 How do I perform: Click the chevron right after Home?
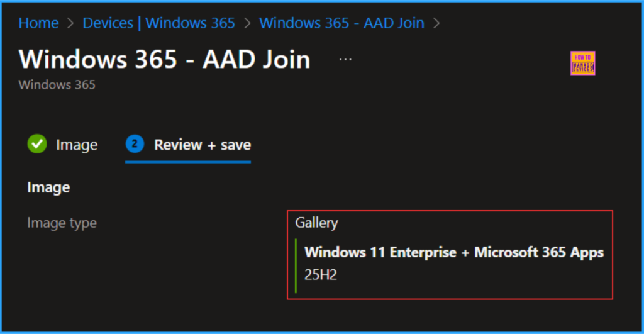pyautogui.click(x=70, y=24)
